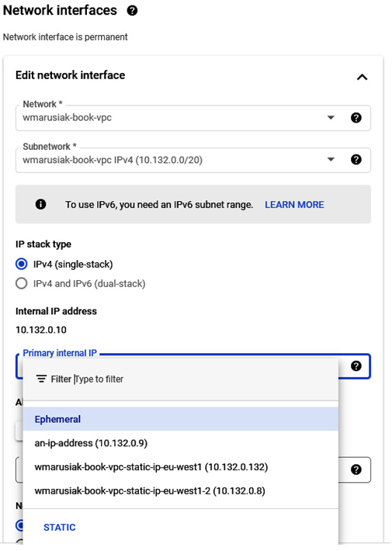
Task: Click help icon beside Network dropdown
Action: click(356, 118)
